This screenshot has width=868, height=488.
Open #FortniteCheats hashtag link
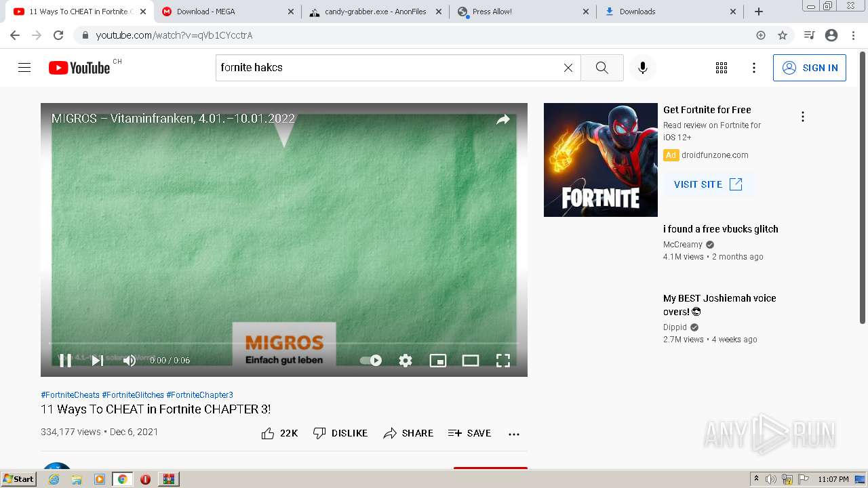pos(70,395)
